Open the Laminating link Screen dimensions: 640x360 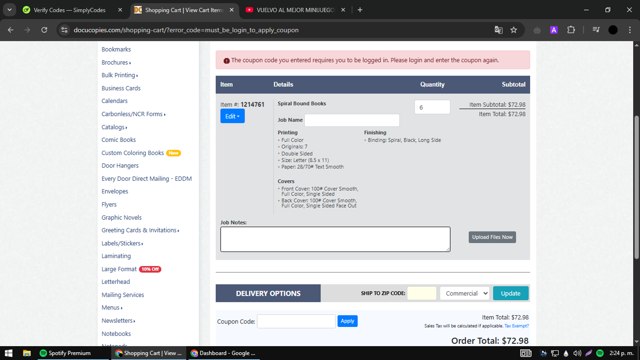[x=116, y=256]
